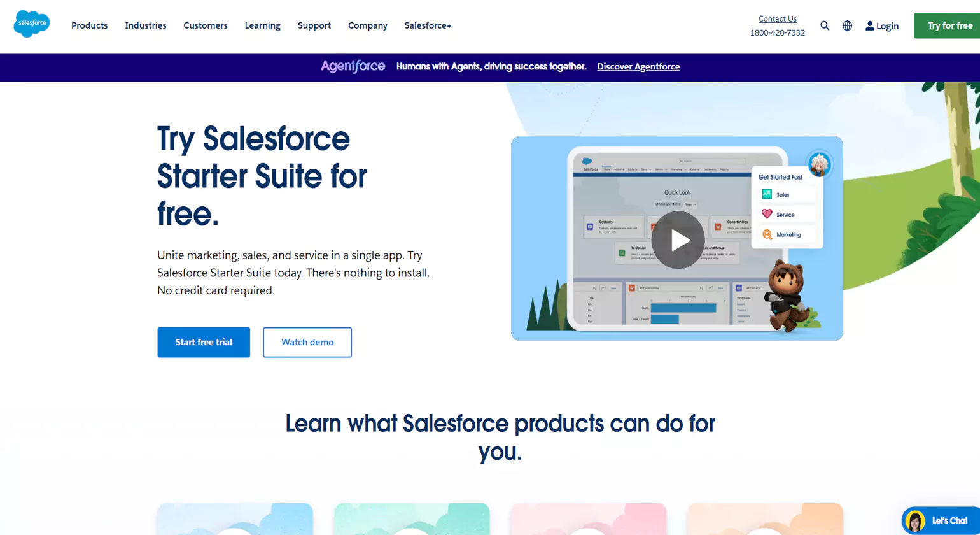
Task: Click the globe language selector icon
Action: point(846,25)
